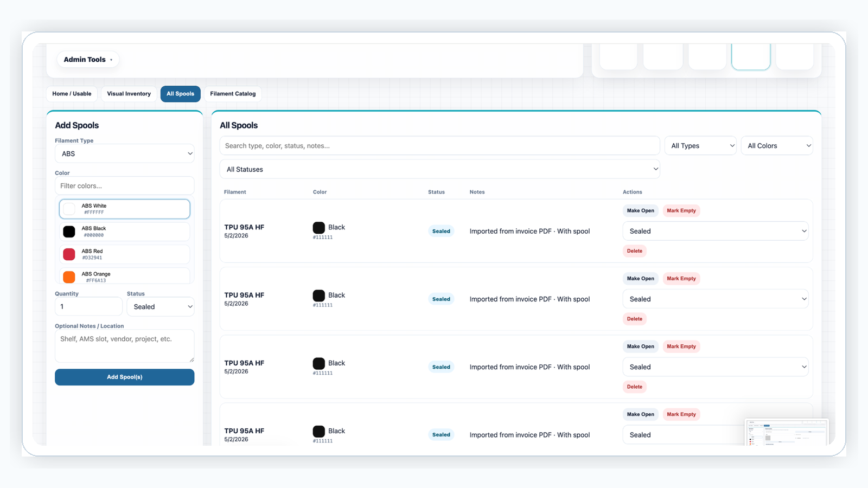Click the Sealed badge in the third row
The image size is (868, 488).
coord(441,367)
